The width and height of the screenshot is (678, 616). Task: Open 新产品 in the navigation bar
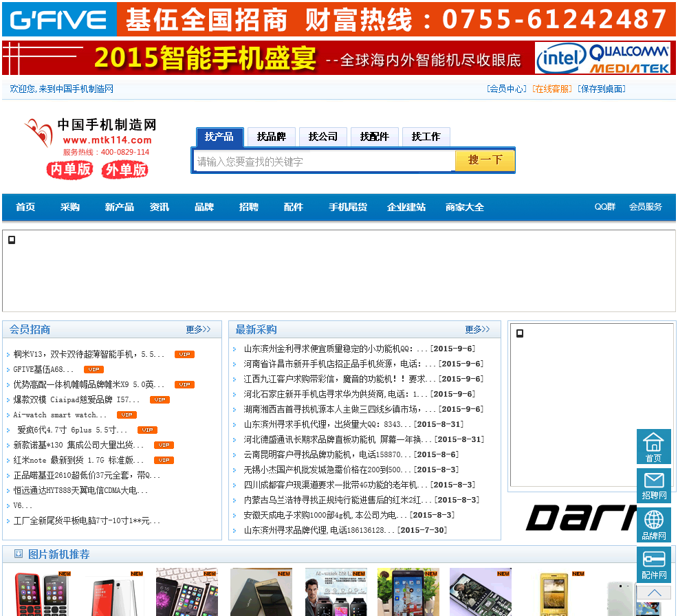click(120, 207)
